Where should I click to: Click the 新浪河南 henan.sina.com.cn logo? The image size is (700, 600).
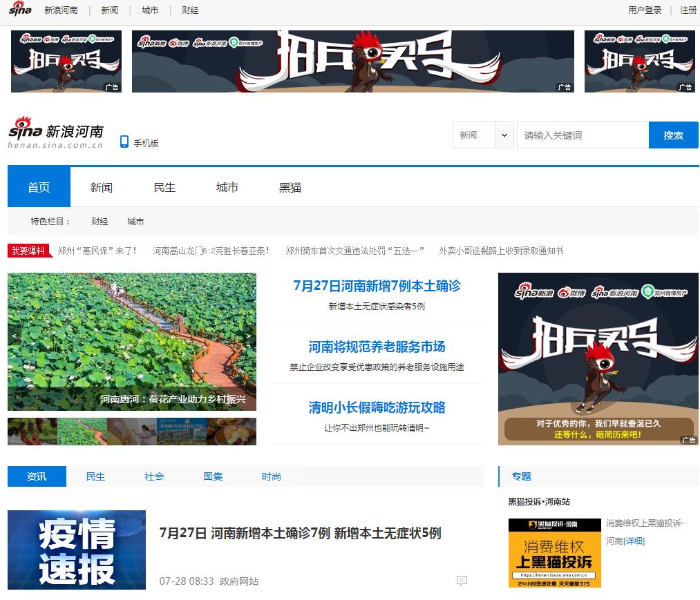pos(56,133)
